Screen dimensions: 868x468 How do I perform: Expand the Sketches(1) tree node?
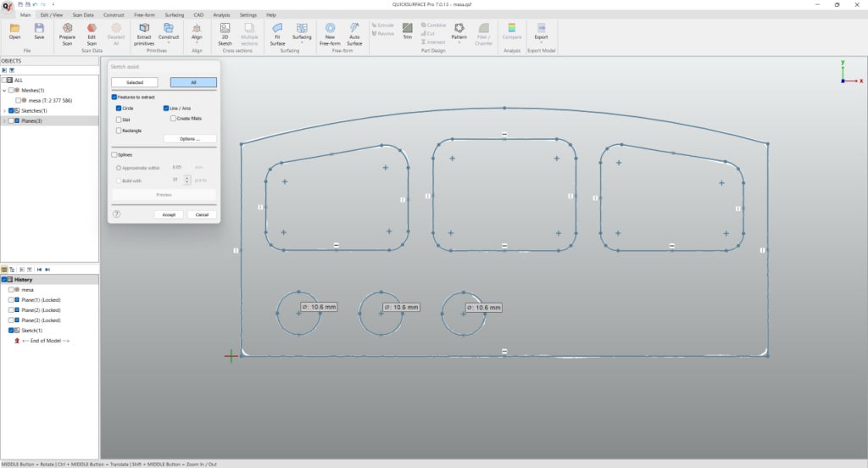(x=4, y=110)
